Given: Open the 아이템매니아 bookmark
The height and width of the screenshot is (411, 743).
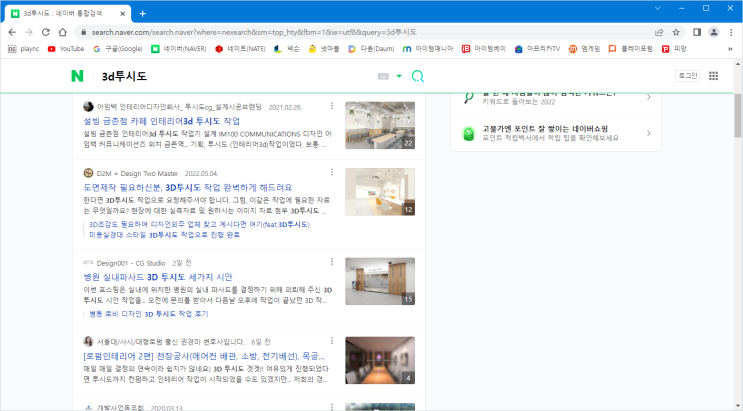Looking at the screenshot, I should [x=428, y=48].
